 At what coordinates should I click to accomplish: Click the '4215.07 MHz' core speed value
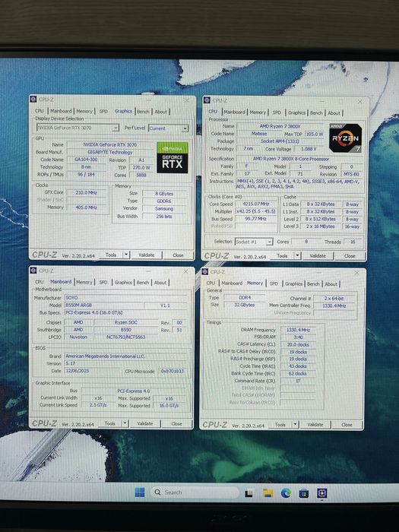click(x=256, y=204)
